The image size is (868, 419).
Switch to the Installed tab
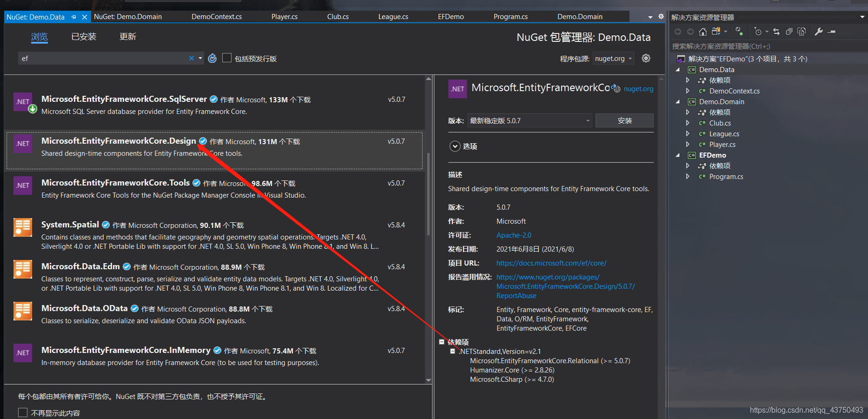tap(84, 37)
